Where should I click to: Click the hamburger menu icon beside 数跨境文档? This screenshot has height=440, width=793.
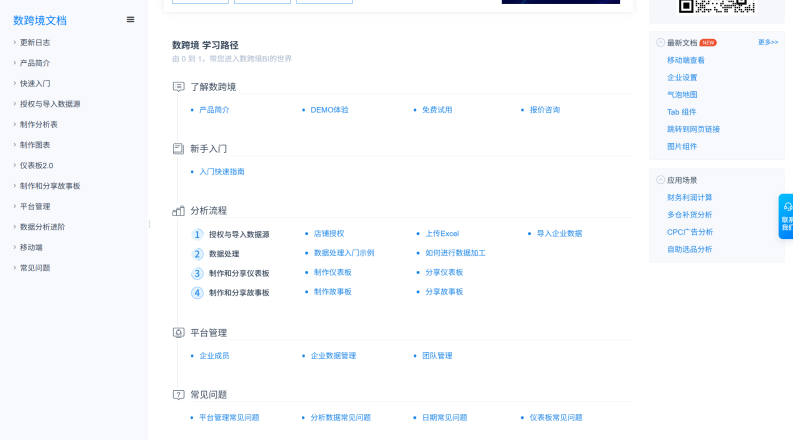130,20
